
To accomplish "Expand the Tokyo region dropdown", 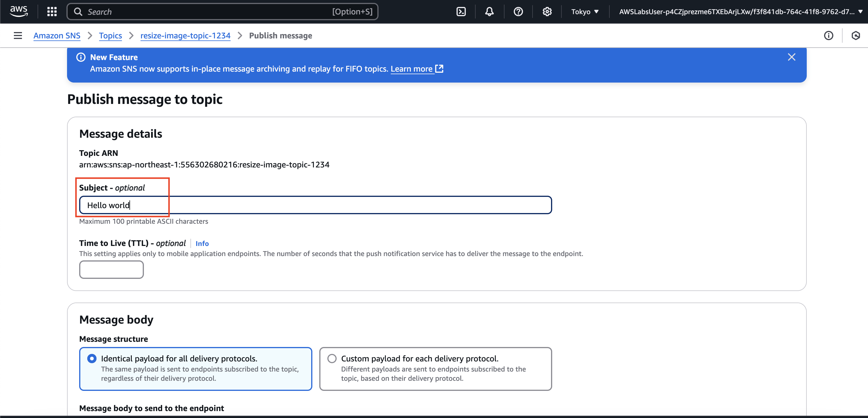I will 585,12.
